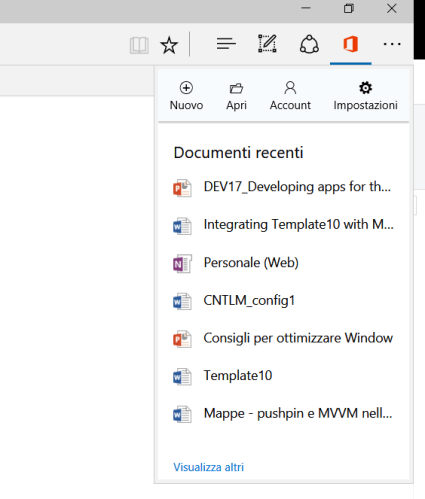
Task: Make a Web Note pen icon
Action: pyautogui.click(x=267, y=44)
